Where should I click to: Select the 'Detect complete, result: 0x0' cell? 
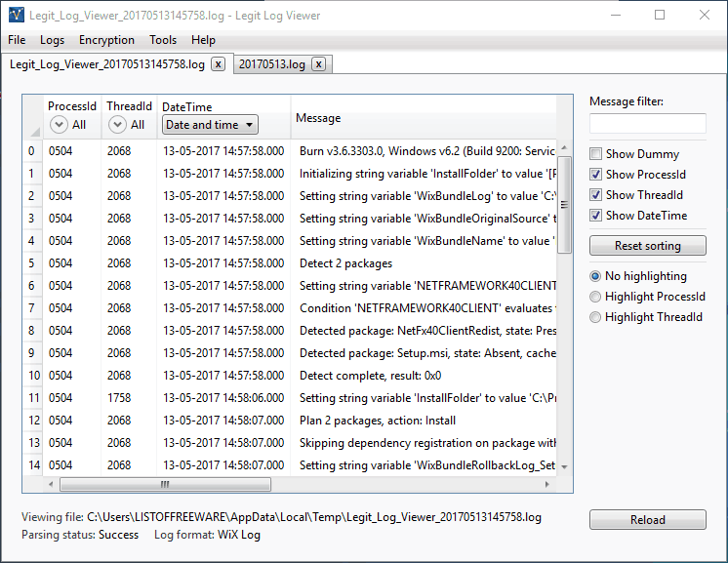coord(424,376)
